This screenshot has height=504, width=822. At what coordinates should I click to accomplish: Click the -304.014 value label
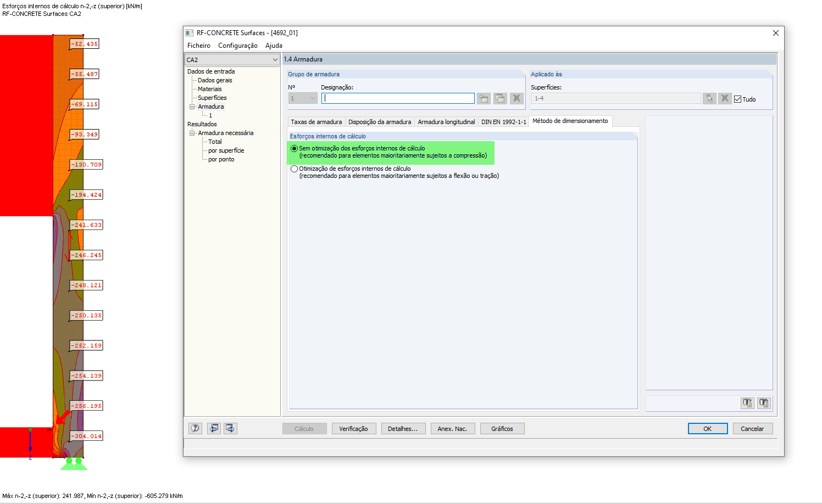86,436
